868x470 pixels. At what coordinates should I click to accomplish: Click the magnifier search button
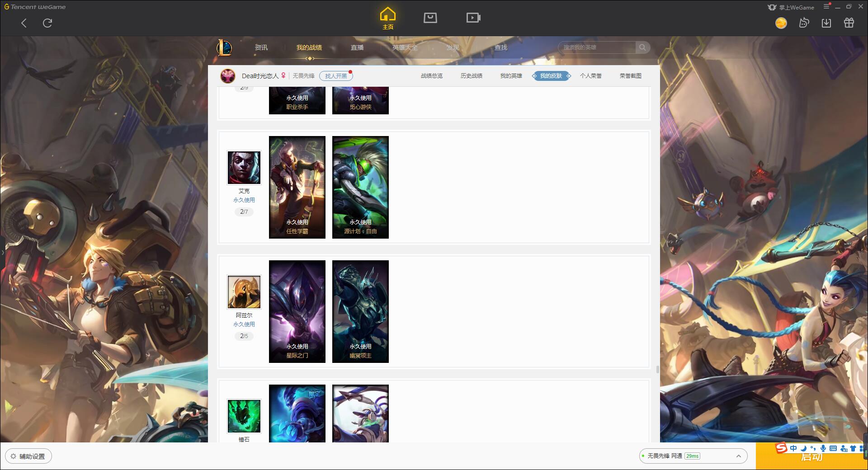[x=642, y=47]
